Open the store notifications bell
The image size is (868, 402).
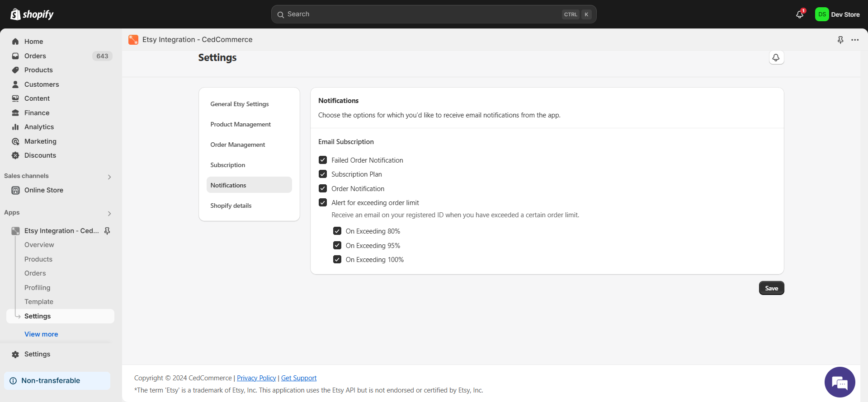click(x=800, y=14)
